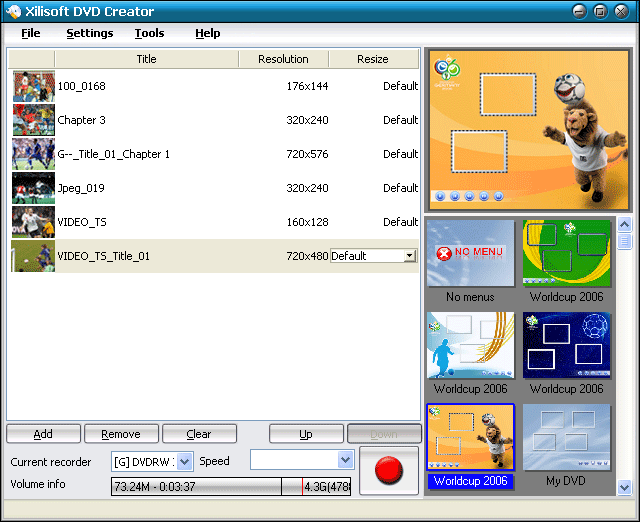Click the template list scroll down arrow
The height and width of the screenshot is (522, 640).
tap(624, 487)
